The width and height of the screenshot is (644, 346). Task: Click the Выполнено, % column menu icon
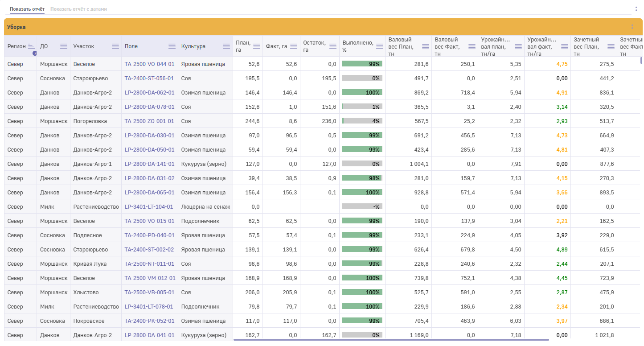point(380,46)
